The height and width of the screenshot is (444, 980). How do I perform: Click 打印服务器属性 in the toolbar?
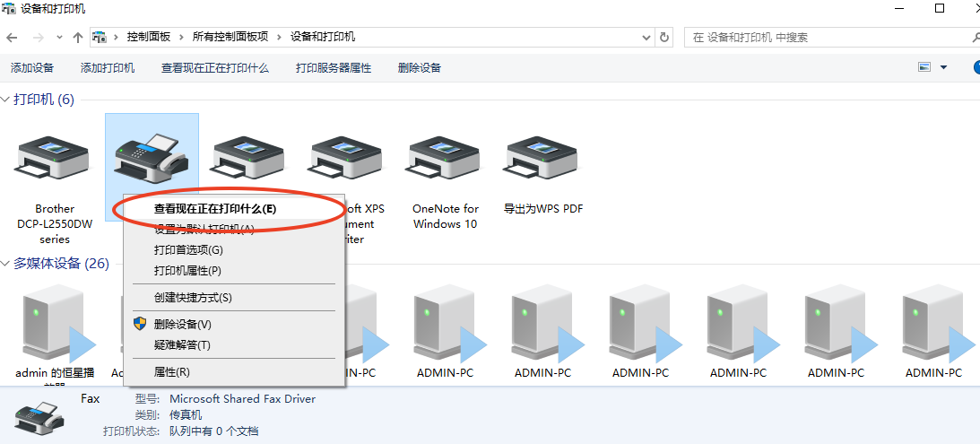pyautogui.click(x=334, y=68)
